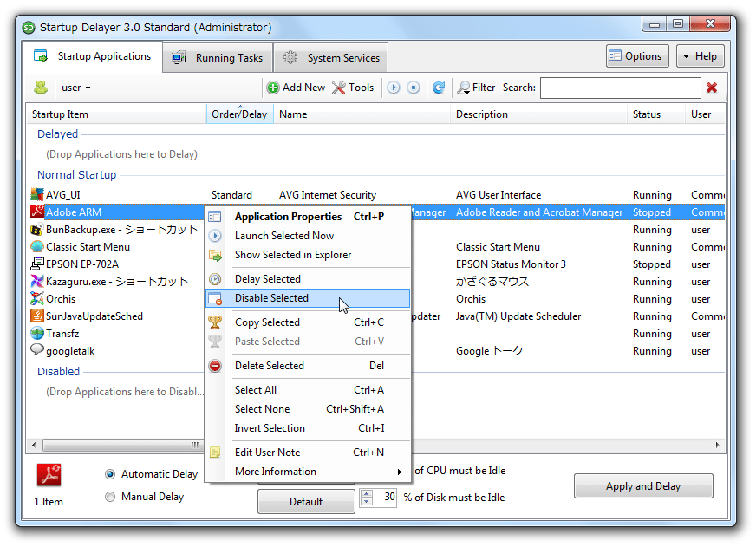Click the Orchis application icon
Screen dimensions: 756x547
tap(37, 299)
